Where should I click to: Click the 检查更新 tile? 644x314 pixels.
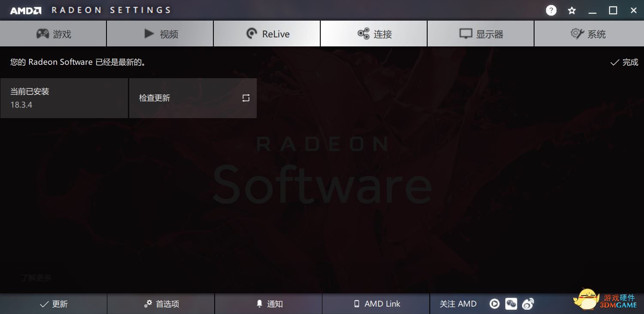click(x=193, y=98)
